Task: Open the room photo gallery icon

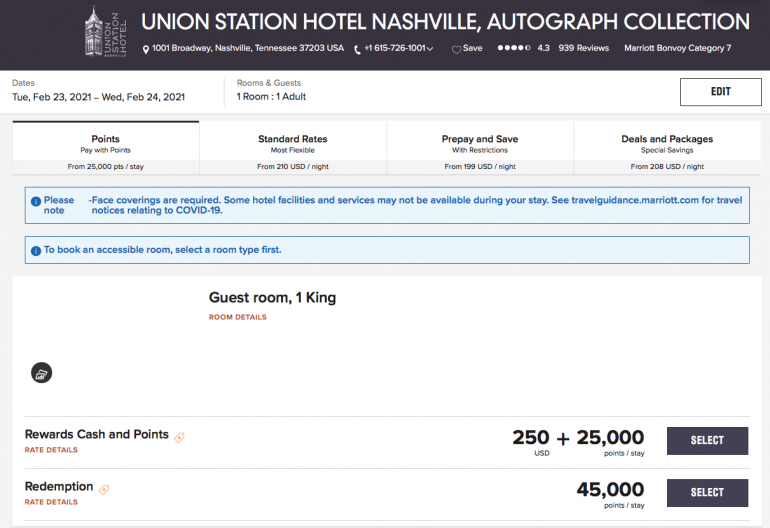Action: [41, 373]
